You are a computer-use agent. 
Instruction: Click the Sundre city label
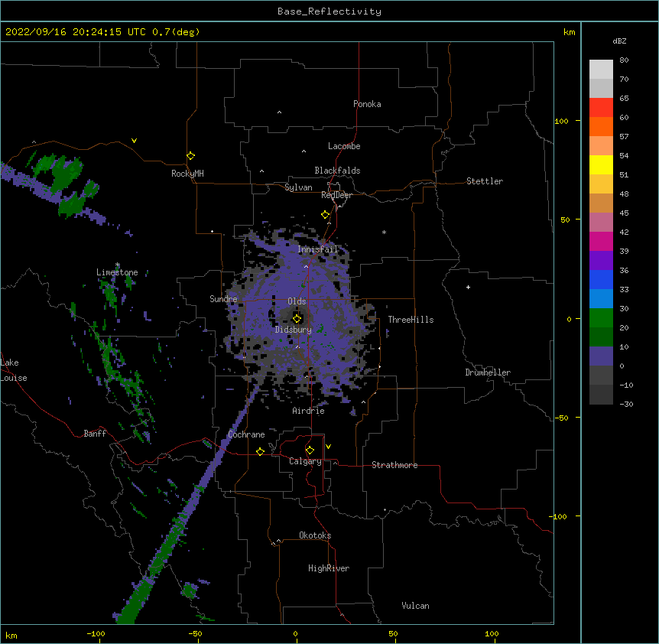223,299
